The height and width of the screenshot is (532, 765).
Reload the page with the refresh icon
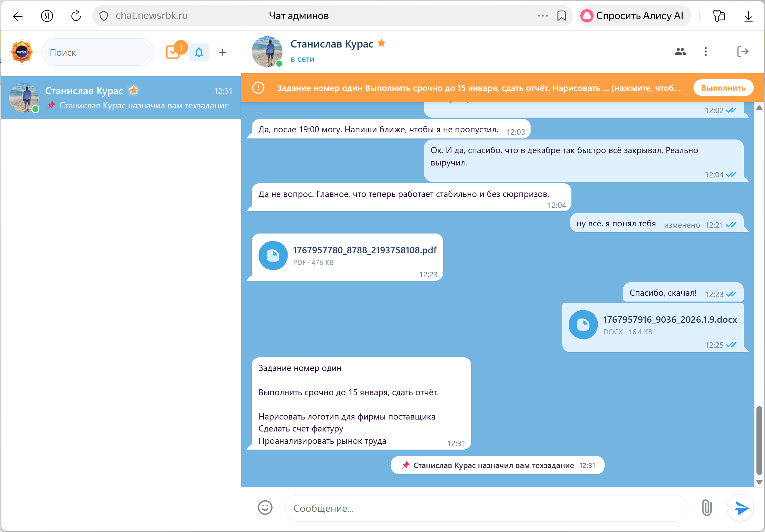point(76,16)
